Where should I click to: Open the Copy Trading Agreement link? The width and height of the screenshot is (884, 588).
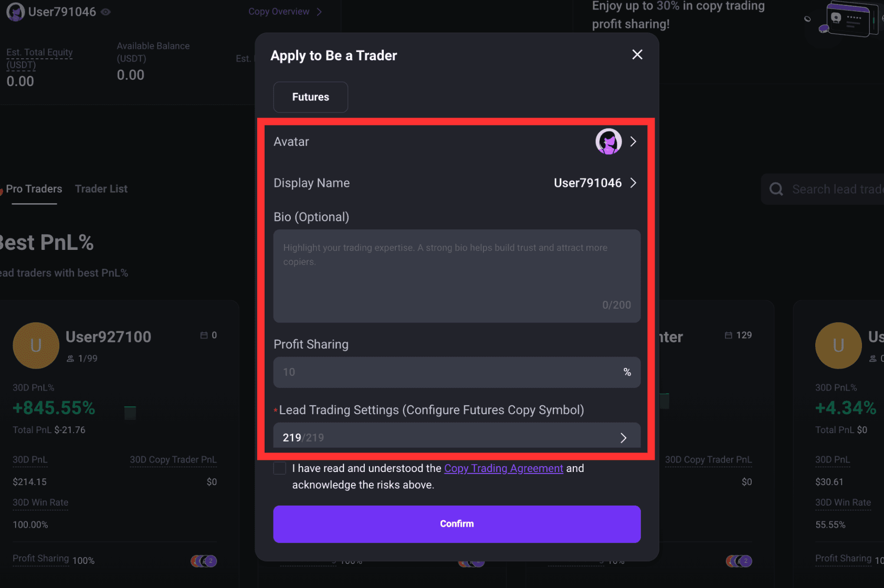tap(503, 468)
